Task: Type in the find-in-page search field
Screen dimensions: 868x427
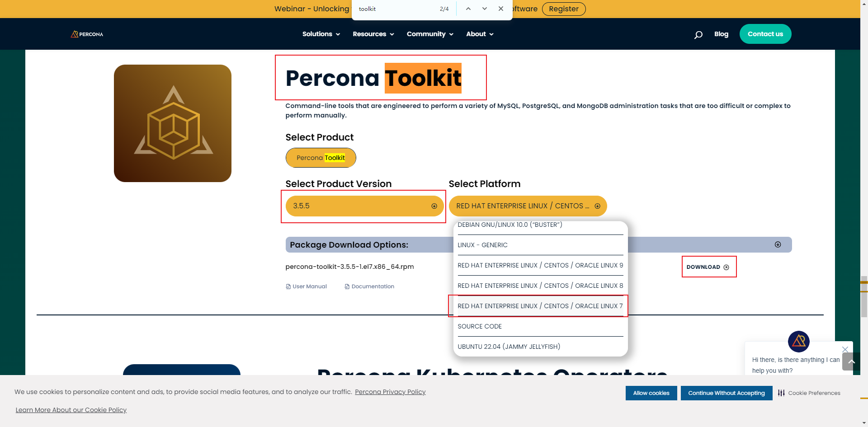Action: pos(396,9)
